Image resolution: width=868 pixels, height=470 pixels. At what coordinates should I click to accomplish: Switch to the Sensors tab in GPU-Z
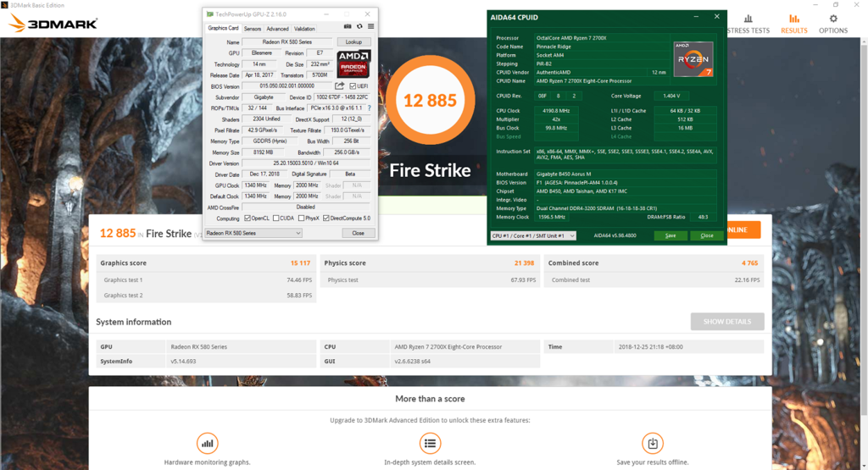click(x=253, y=29)
